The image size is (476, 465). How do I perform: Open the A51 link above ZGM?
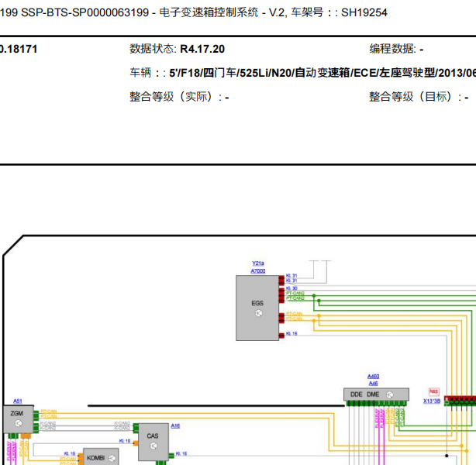click(x=18, y=401)
